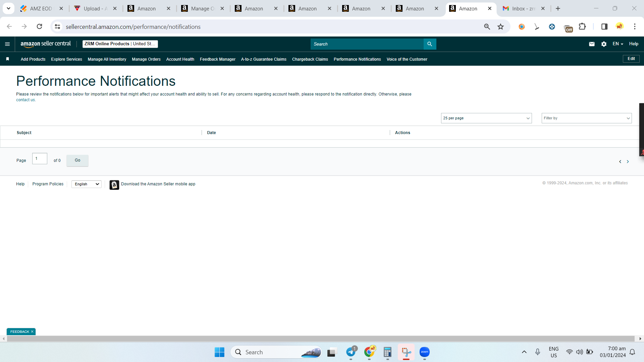Open the EN language dropdown in header
This screenshot has height=362, width=644.
(618, 44)
